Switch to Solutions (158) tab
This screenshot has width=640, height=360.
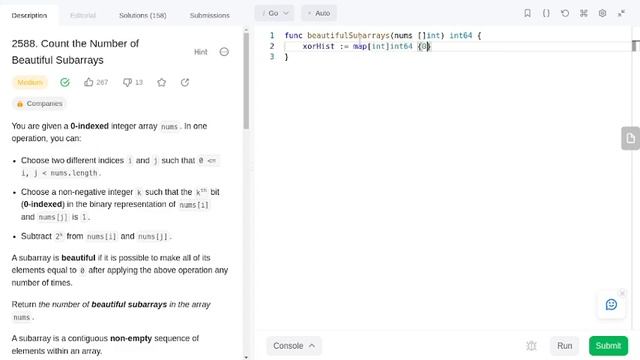[x=142, y=15]
